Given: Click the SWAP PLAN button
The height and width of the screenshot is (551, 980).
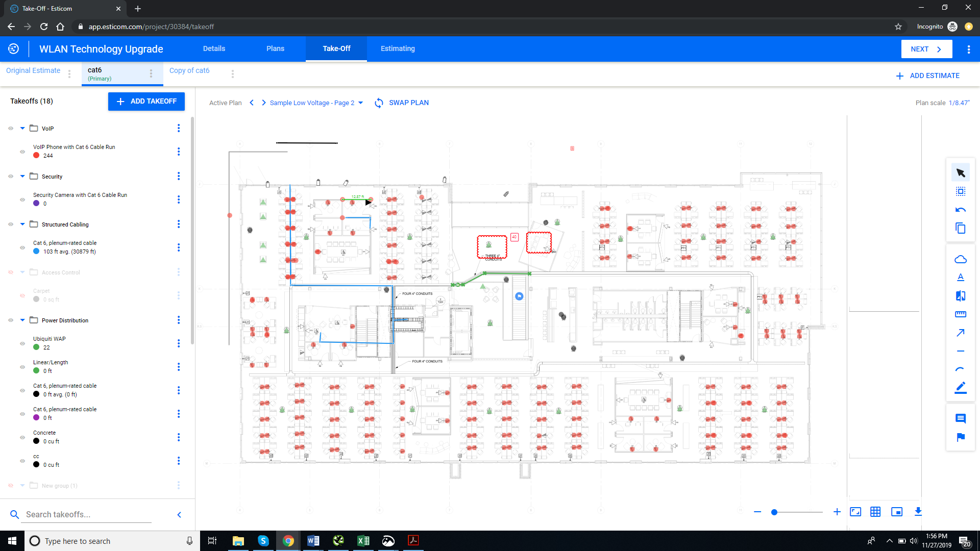Looking at the screenshot, I should pos(402,103).
